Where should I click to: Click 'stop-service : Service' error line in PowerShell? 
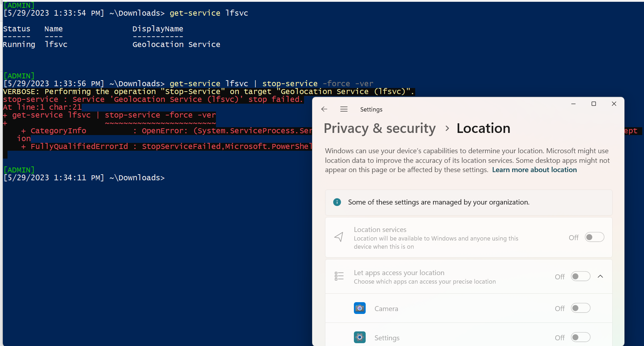tap(153, 99)
